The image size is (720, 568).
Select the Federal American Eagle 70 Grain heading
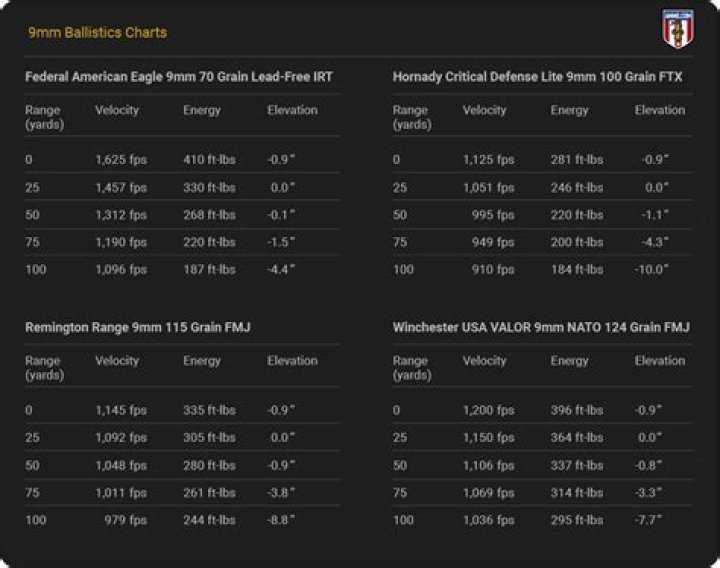179,77
